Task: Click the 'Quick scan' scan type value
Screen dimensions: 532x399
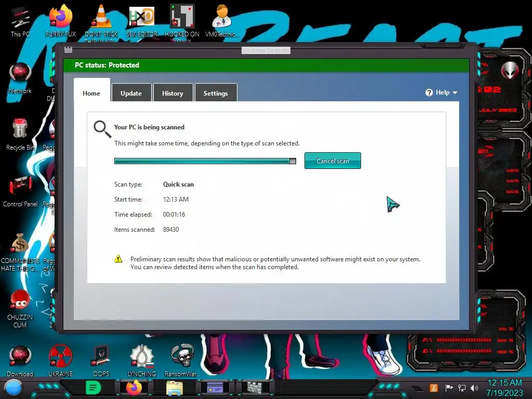Action: (179, 184)
